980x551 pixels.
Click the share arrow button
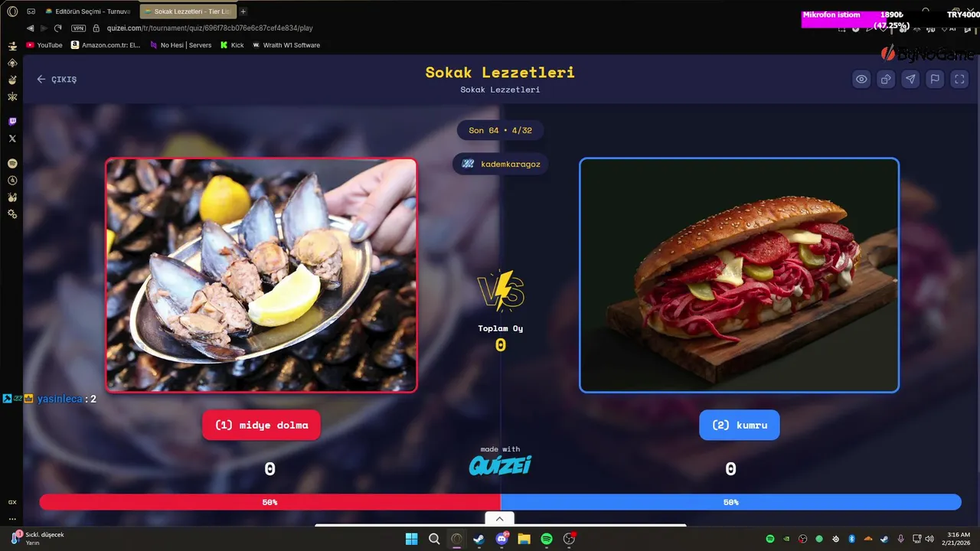(x=910, y=79)
